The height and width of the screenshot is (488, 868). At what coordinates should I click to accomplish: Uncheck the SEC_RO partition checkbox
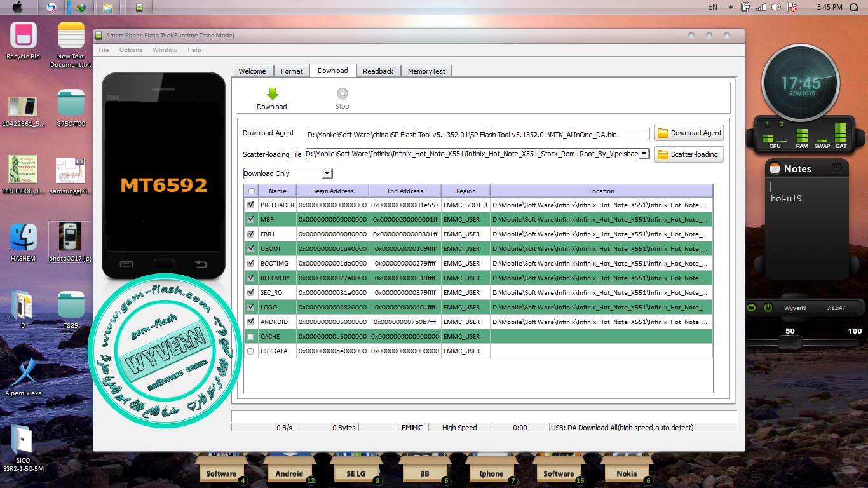coord(251,292)
